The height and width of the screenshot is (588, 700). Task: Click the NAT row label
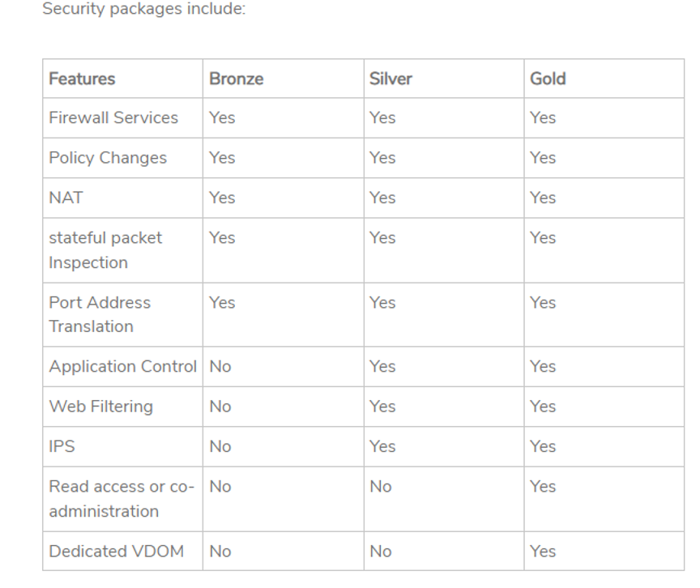(x=66, y=198)
